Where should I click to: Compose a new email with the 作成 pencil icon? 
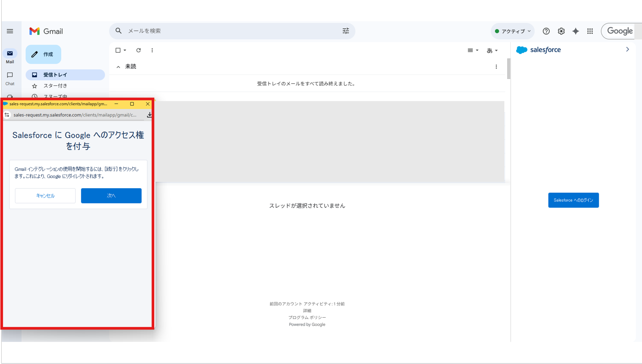tap(34, 54)
